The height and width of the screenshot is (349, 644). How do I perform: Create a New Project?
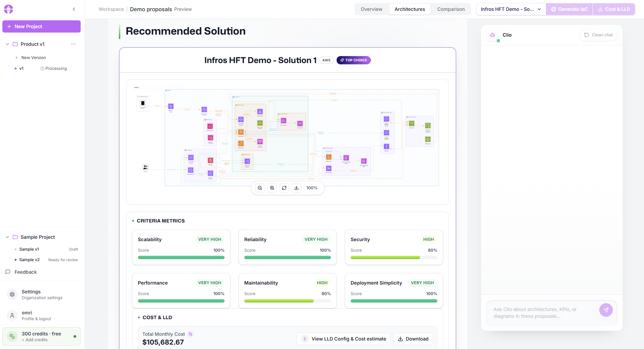coord(41,26)
